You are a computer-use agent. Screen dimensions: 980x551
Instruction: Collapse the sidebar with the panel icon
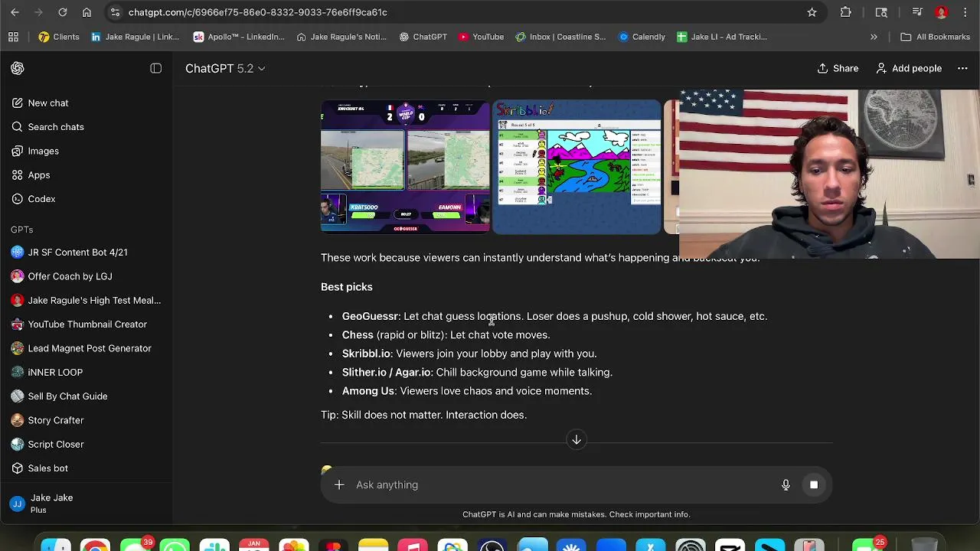(156, 68)
